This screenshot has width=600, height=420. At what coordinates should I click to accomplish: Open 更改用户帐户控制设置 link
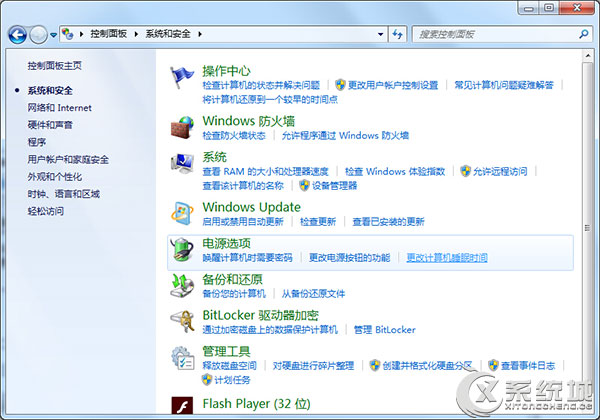tap(393, 85)
